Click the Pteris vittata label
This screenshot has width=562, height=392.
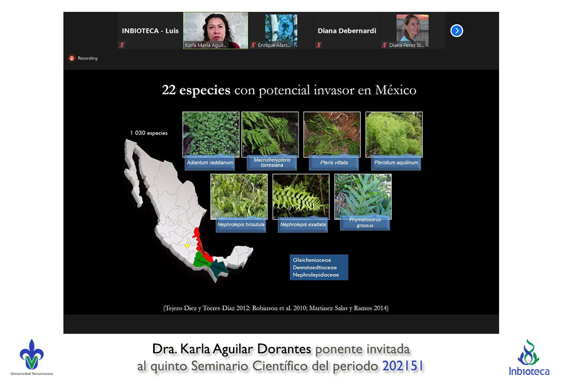(334, 163)
